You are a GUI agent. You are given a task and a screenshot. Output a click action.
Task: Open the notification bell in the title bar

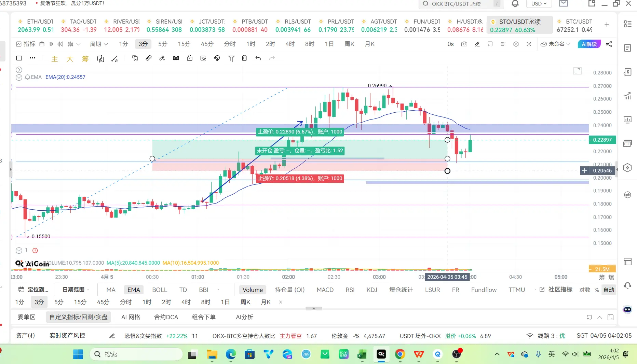tap(515, 4)
